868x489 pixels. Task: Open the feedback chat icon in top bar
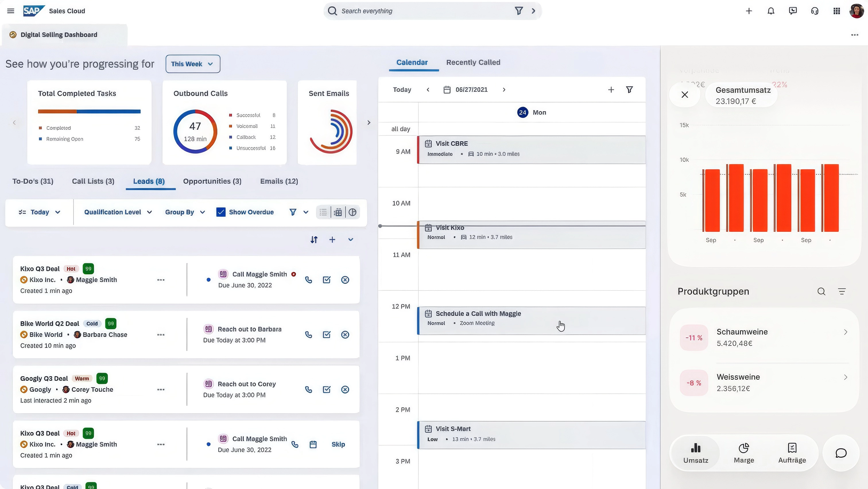pyautogui.click(x=793, y=11)
